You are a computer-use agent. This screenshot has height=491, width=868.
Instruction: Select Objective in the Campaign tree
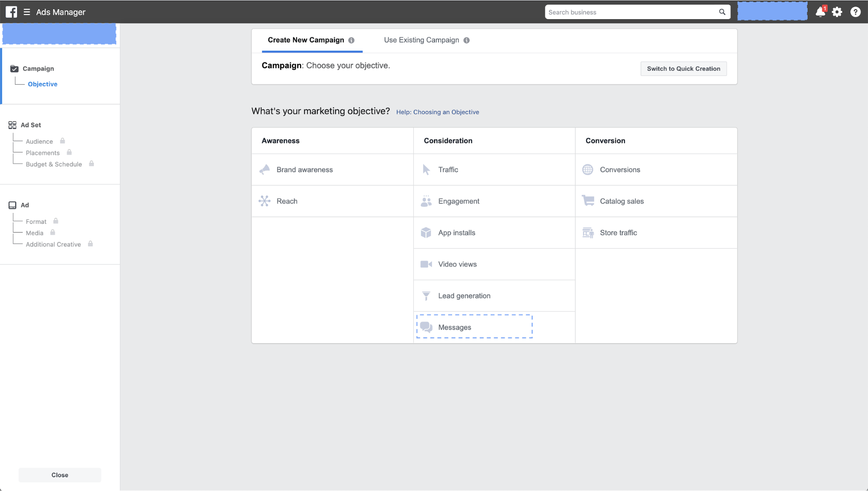[43, 84]
